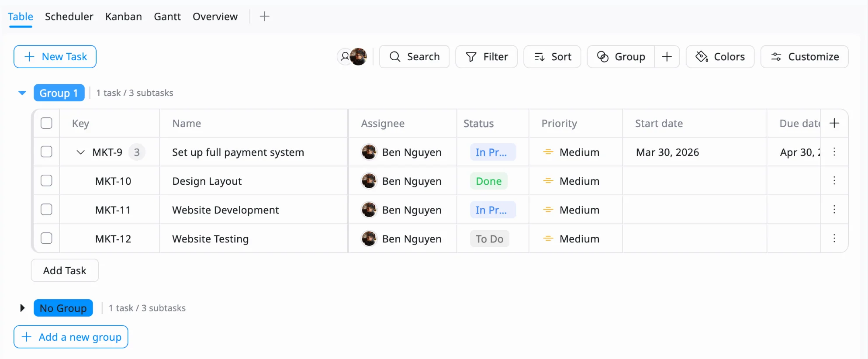Check the box for MKT-10 row
This screenshot has height=359, width=868.
pos(46,181)
